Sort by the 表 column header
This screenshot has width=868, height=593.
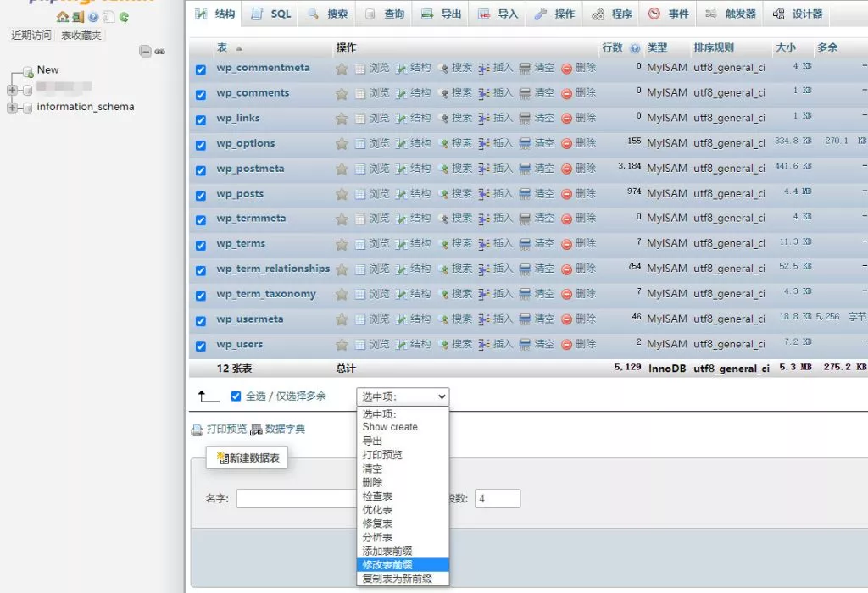[222, 47]
